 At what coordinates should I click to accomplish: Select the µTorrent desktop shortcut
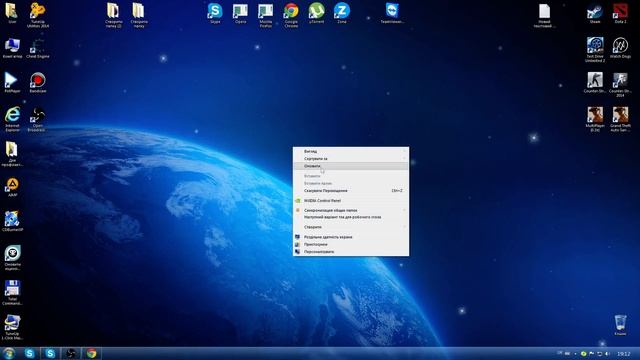316,13
